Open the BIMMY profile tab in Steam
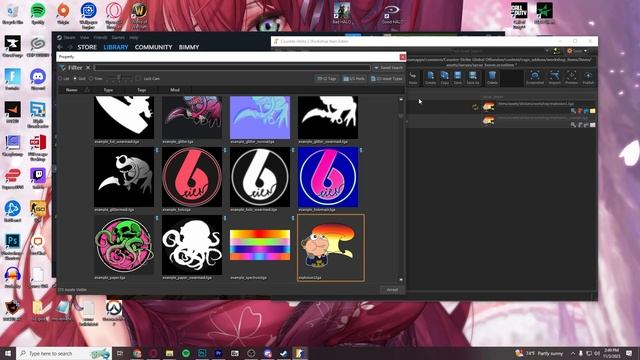The height and width of the screenshot is (360, 640). 189,47
